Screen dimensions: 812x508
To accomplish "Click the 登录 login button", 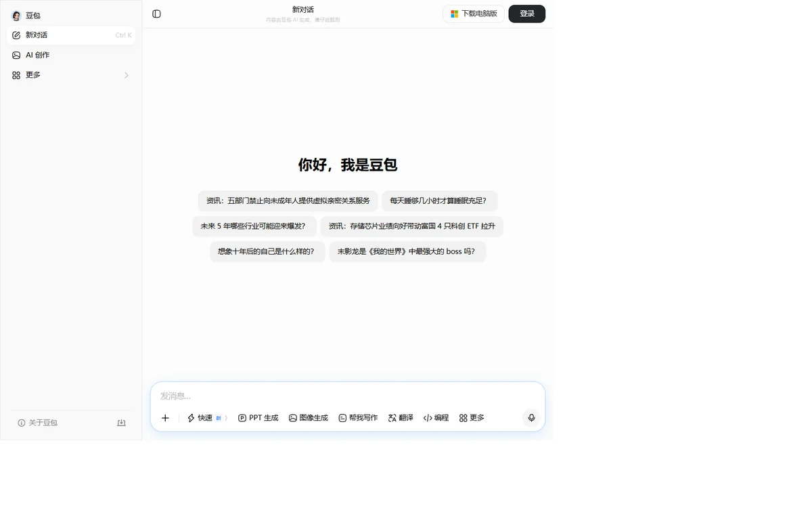I will point(527,14).
